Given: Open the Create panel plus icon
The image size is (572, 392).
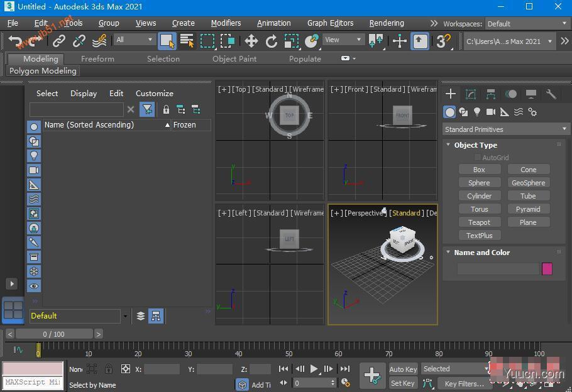Looking at the screenshot, I should click(x=451, y=94).
